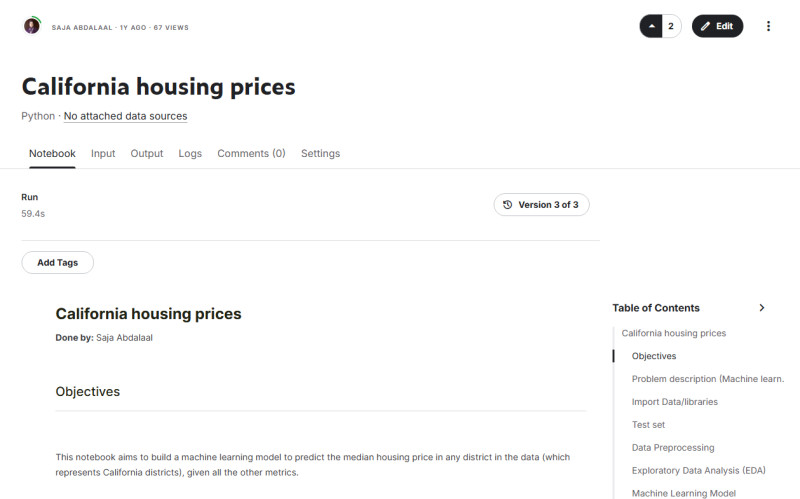Switch to the Input tab
Screen dimensions: 800x499
(103, 154)
